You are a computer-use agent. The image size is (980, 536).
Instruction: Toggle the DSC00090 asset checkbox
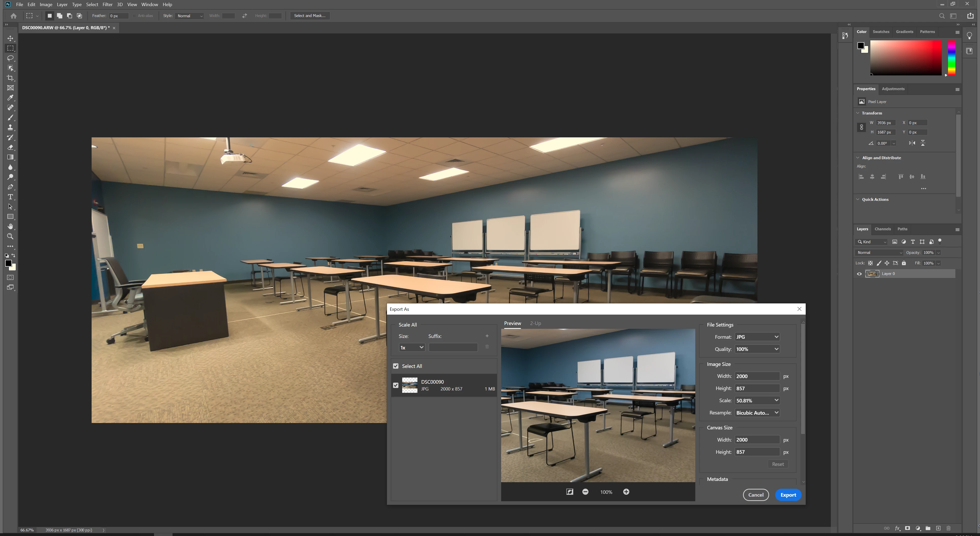(x=396, y=385)
